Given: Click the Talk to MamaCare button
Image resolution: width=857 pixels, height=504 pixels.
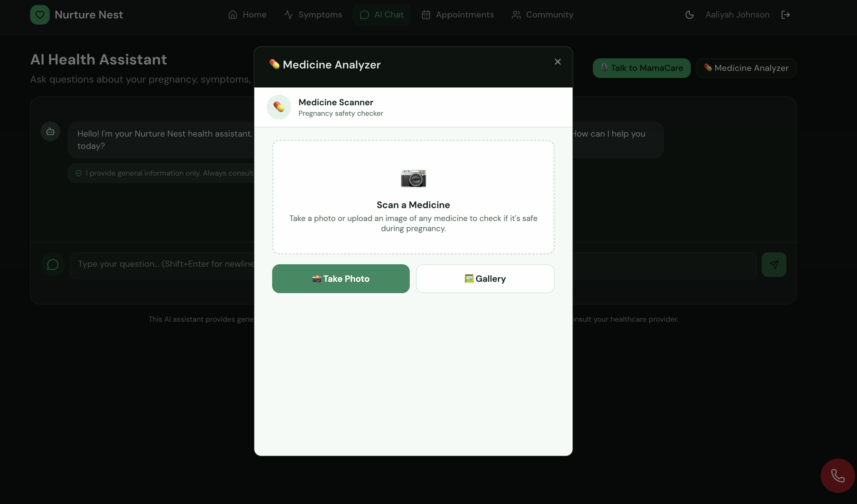Looking at the screenshot, I should click(x=641, y=68).
